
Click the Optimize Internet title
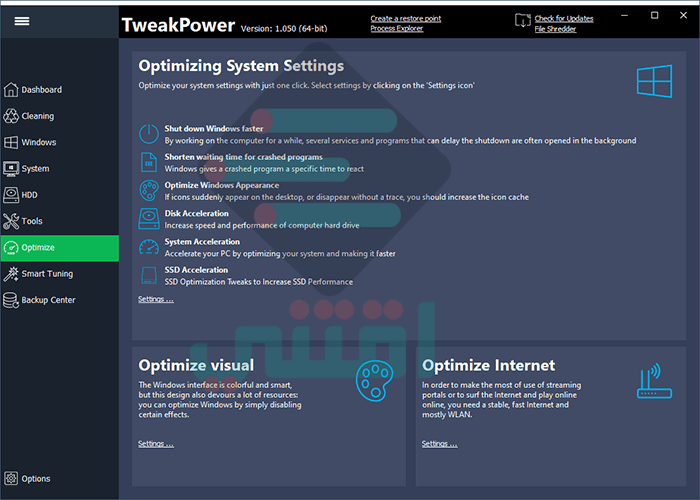(488, 366)
